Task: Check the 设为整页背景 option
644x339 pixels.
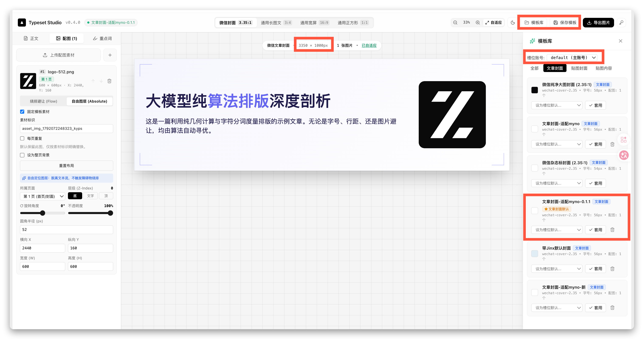Action: 22,155
